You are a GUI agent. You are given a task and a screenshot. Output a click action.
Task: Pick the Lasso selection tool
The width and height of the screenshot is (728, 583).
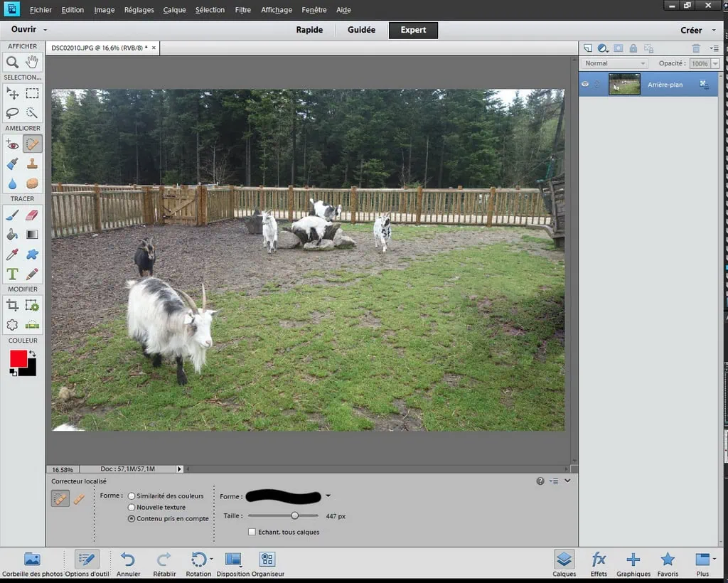13,112
